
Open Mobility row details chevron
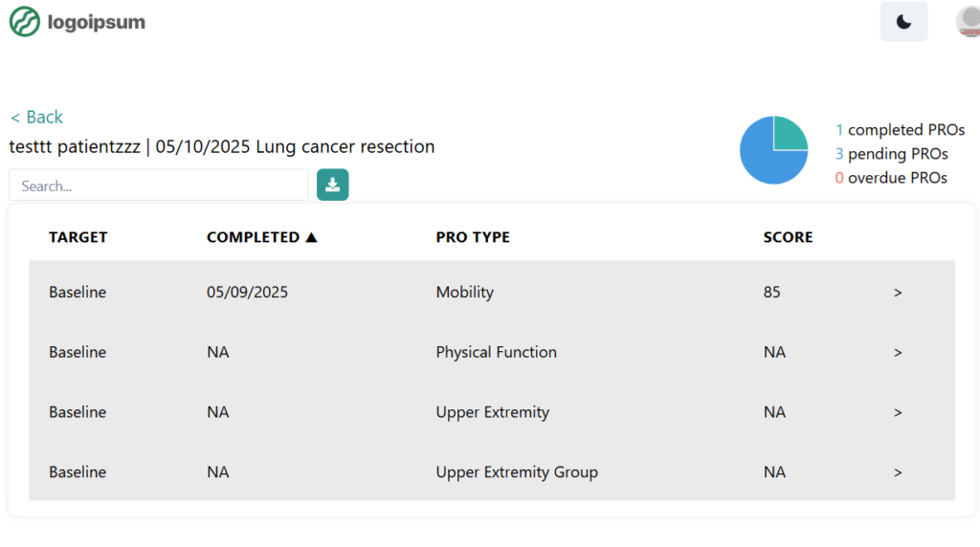pyautogui.click(x=898, y=293)
